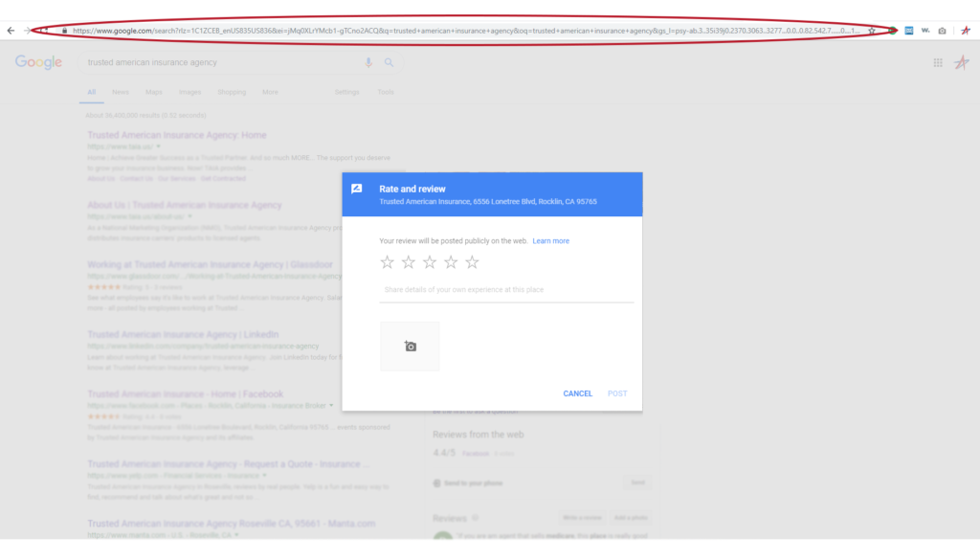Viewport: 980px width, 560px height.
Task: Expand the arrow beside the about-us URL
Action: pyautogui.click(x=189, y=216)
